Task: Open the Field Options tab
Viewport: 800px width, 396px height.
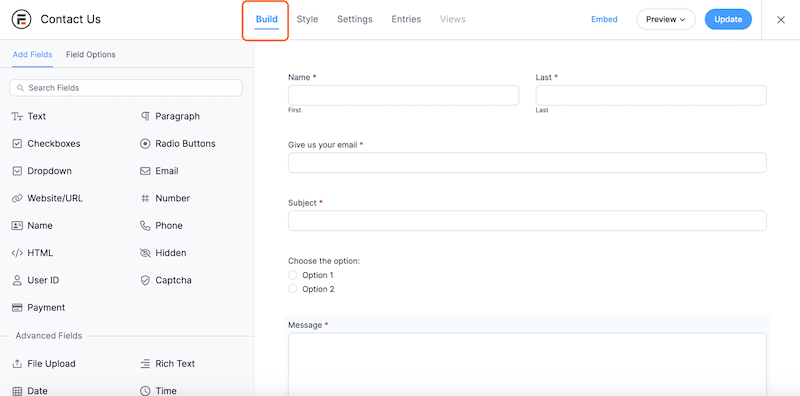Action: [90, 55]
